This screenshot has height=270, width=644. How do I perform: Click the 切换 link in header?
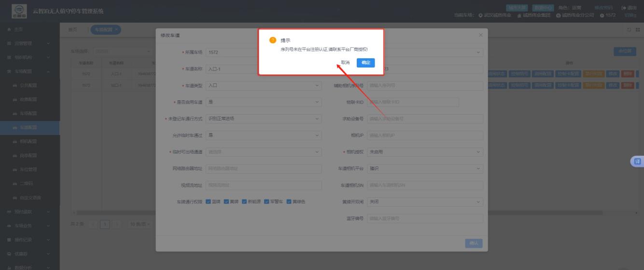[630, 15]
